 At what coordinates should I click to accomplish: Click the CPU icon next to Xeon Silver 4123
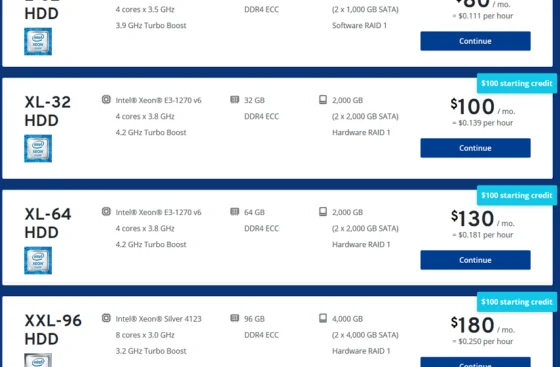[x=106, y=318]
